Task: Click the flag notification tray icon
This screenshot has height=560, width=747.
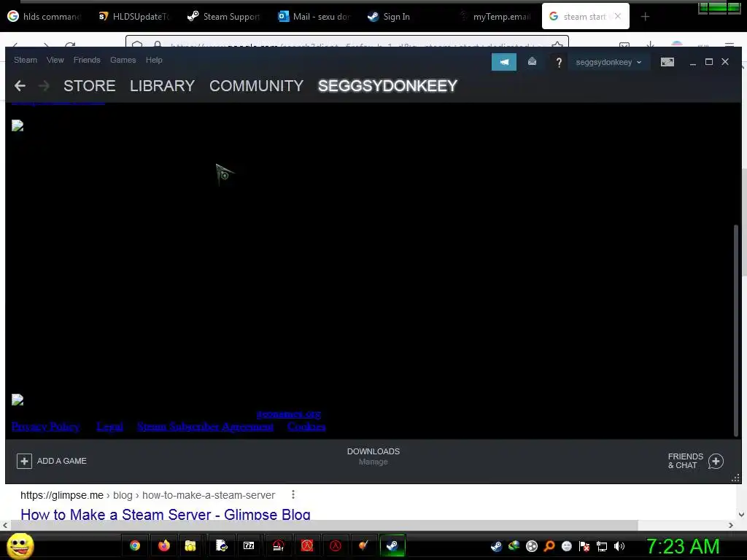Action: (584, 546)
